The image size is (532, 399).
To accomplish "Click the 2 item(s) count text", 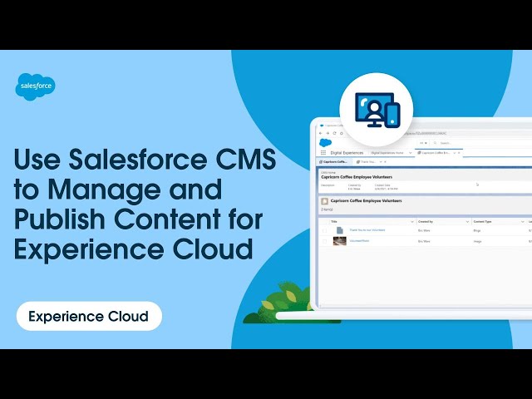I will pos(327,209).
